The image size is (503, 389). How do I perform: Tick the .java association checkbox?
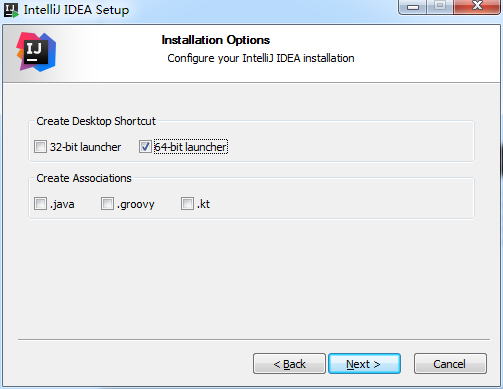click(40, 204)
